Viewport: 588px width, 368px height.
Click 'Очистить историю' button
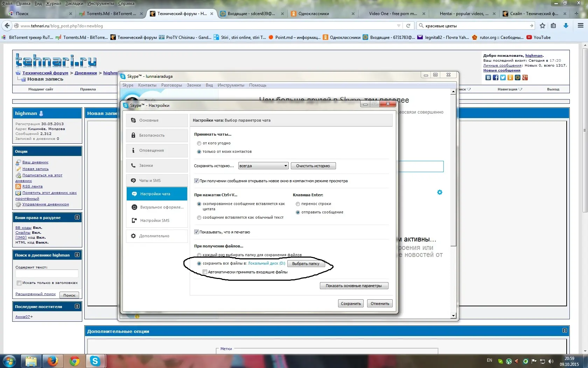click(x=313, y=166)
